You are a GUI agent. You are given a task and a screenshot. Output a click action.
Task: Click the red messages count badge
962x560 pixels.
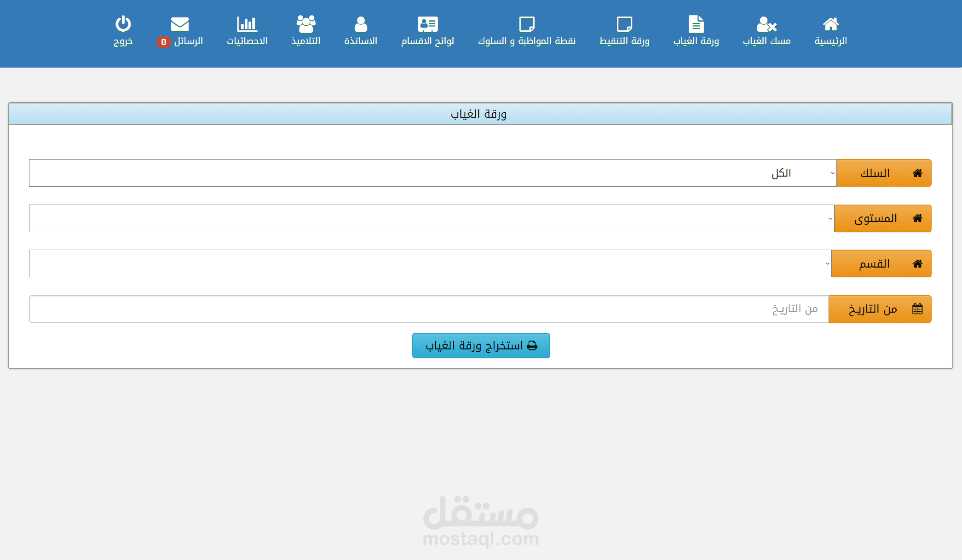coord(163,42)
